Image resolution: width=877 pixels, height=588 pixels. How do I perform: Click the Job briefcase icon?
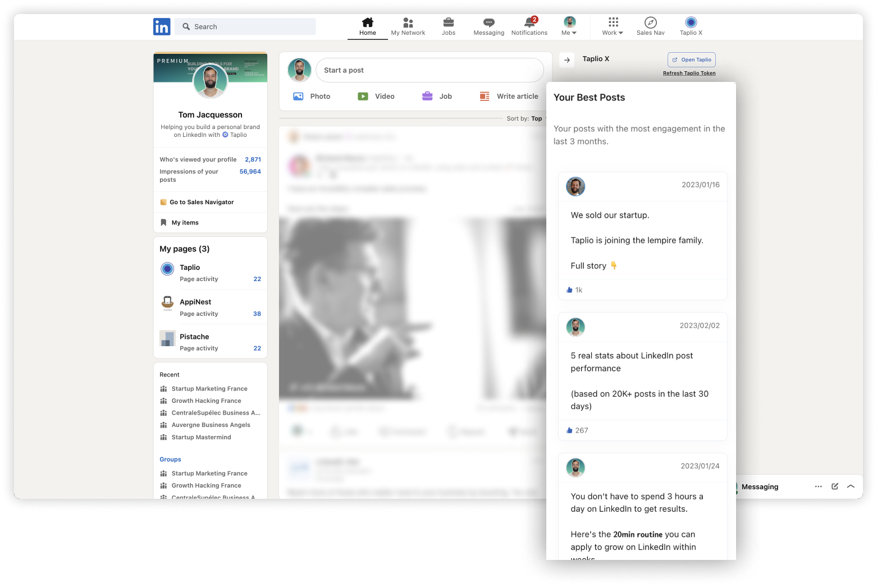(427, 97)
